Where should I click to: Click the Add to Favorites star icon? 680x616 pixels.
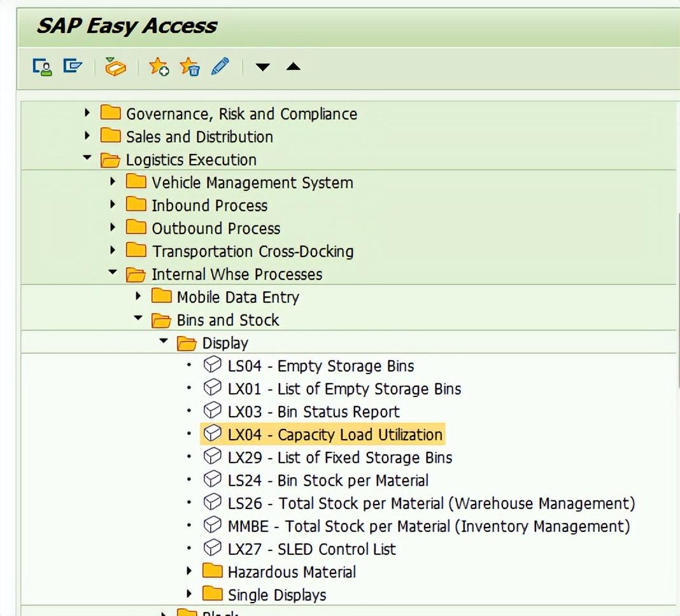tap(158, 67)
